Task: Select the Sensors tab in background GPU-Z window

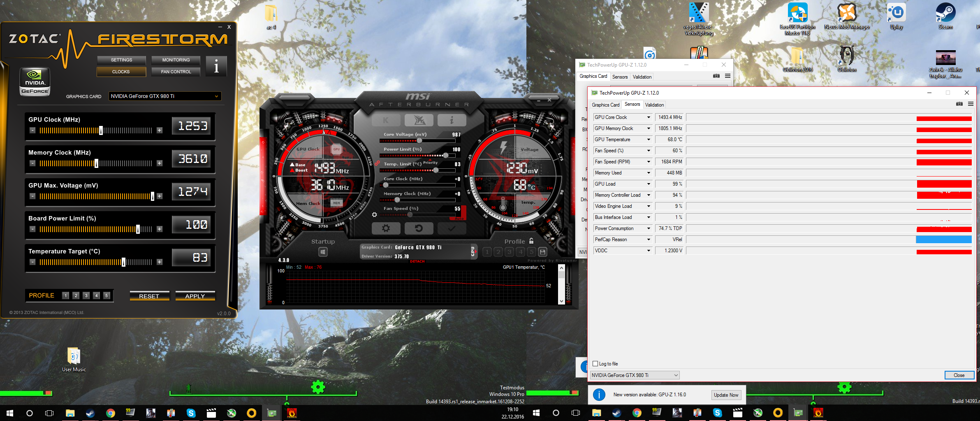Action: (x=620, y=77)
